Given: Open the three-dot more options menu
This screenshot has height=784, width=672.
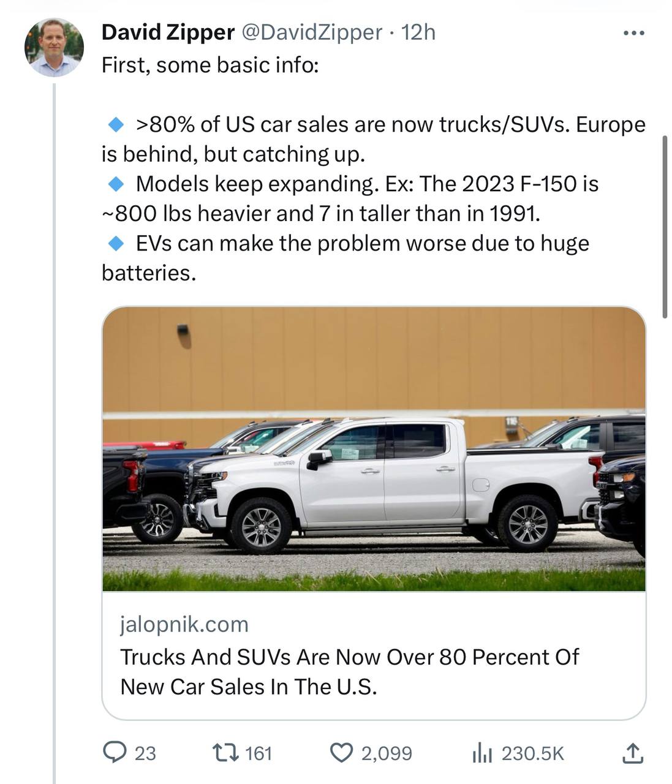Looking at the screenshot, I should point(633,33).
